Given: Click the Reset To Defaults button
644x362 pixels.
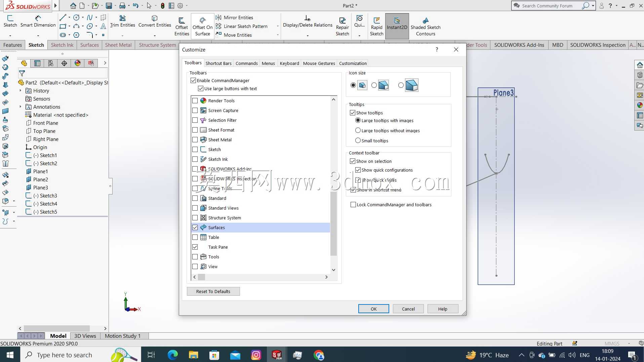Looking at the screenshot, I should tap(213, 291).
